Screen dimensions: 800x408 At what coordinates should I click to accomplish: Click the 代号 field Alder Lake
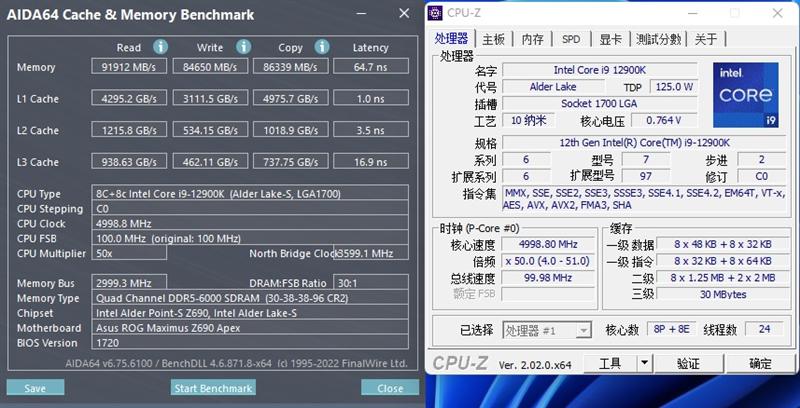click(553, 87)
